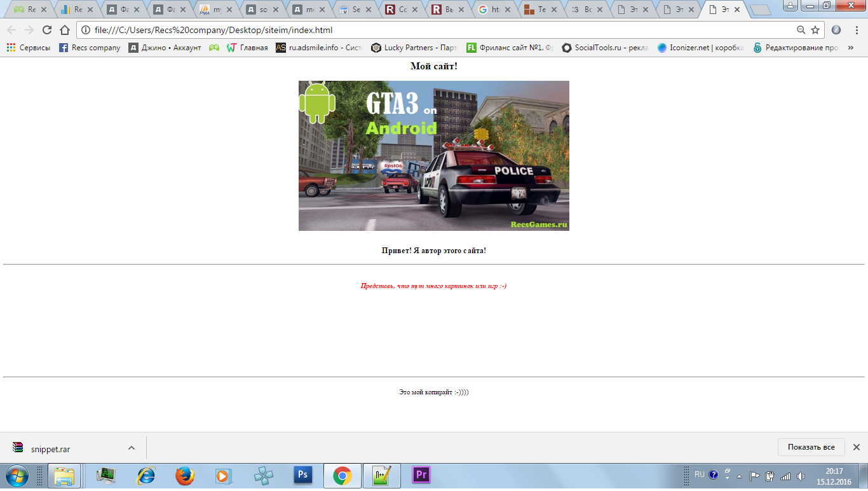Open the volume speaker tray icon
The width and height of the screenshot is (868, 491).
coord(801,476)
